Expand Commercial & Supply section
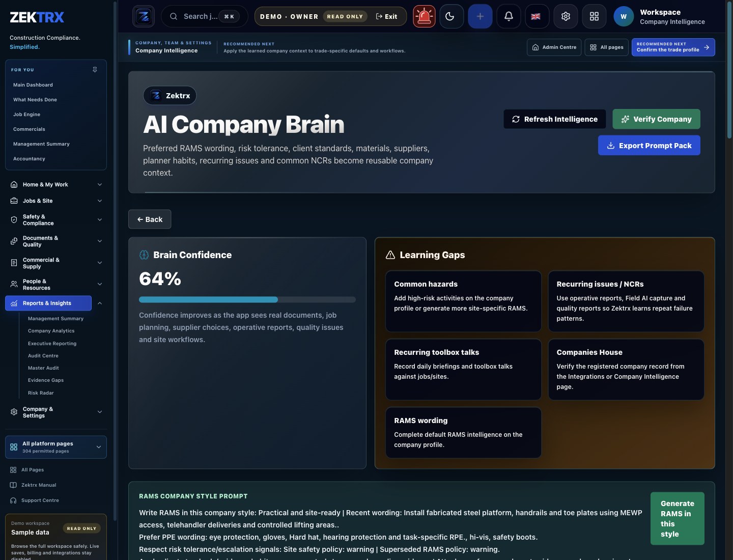This screenshot has width=733, height=560. (x=56, y=263)
